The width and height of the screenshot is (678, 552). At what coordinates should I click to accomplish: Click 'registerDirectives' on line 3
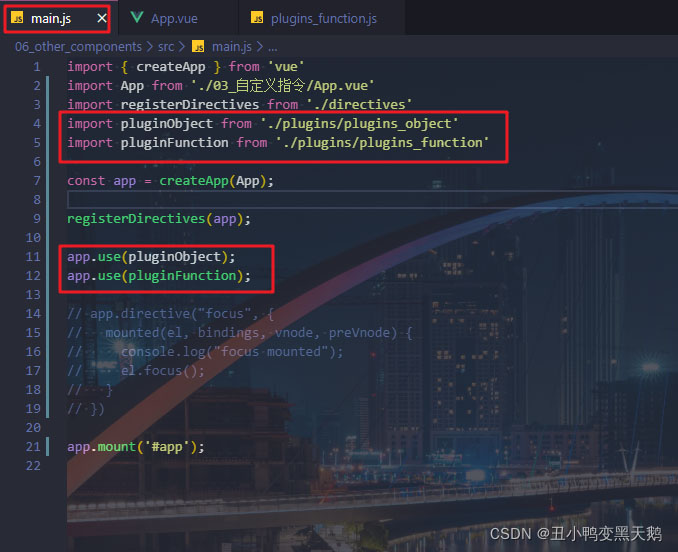pyautogui.click(x=189, y=105)
